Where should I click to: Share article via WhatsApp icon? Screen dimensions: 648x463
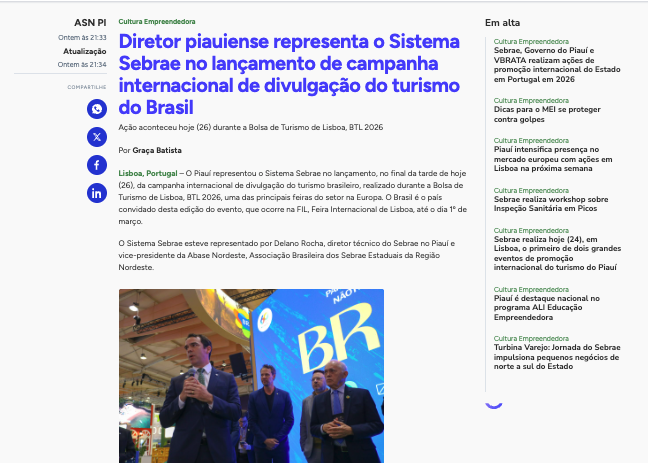(97, 109)
